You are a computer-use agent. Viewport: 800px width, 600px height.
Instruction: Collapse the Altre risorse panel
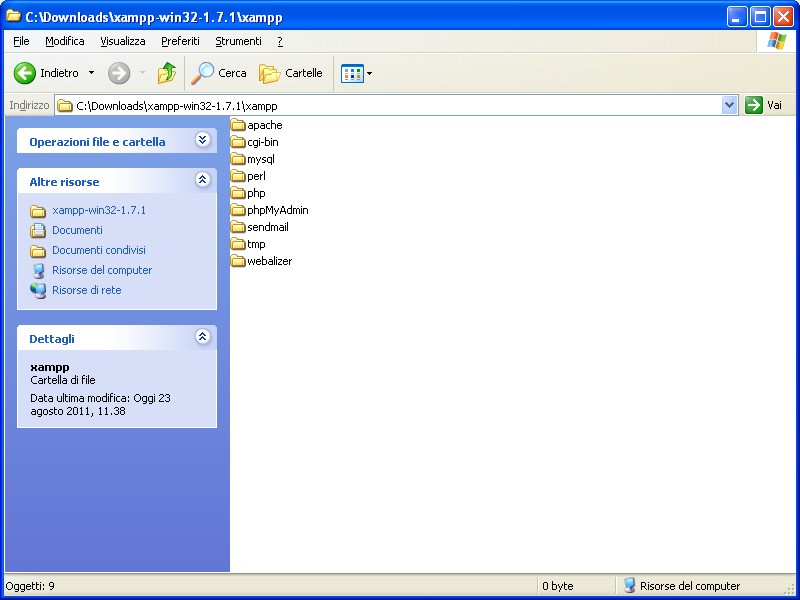point(202,181)
